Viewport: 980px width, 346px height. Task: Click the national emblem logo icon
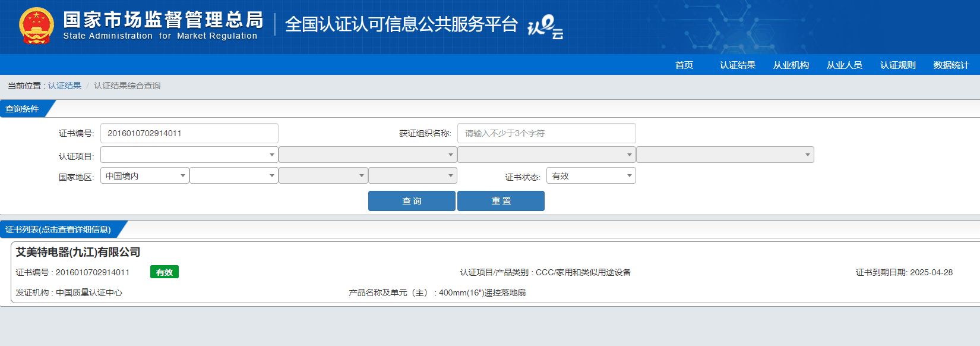tap(36, 26)
